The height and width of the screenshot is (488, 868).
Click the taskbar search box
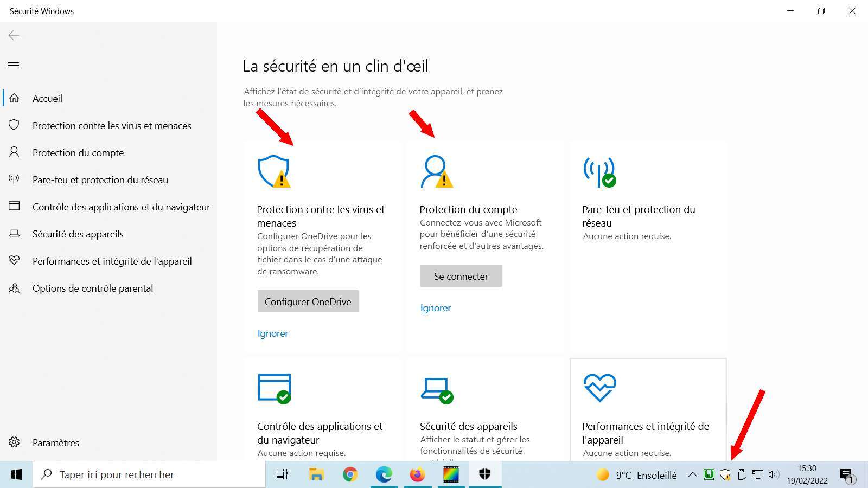pyautogui.click(x=149, y=474)
